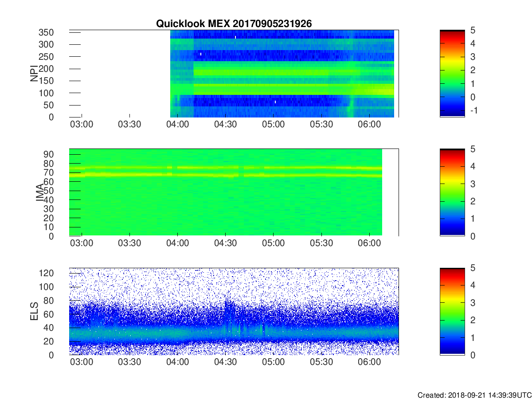Click the "3" label on IMA colorbar
This screenshot has width=532, height=399.
pyautogui.click(x=472, y=184)
